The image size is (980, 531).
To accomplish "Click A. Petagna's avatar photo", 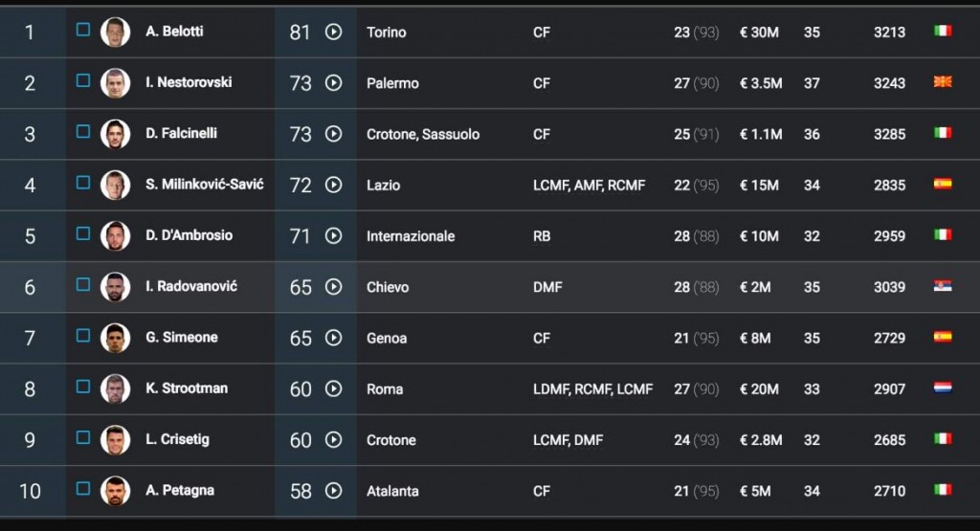I will point(115,491).
